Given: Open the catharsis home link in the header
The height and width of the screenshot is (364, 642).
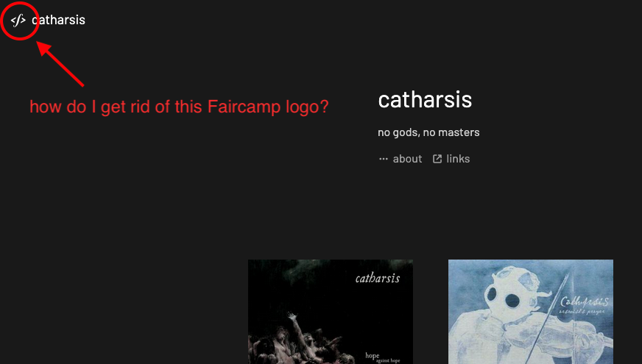Looking at the screenshot, I should tap(59, 20).
